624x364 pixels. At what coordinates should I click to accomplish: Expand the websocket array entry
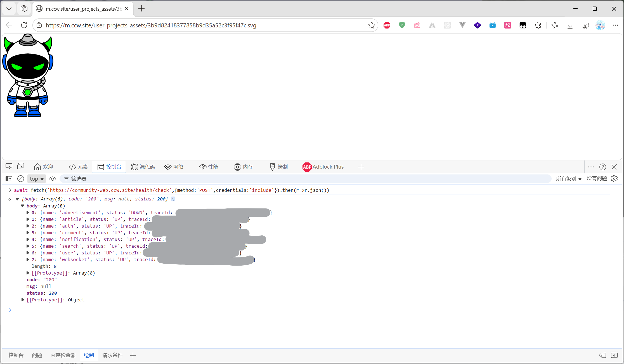[x=28, y=259]
